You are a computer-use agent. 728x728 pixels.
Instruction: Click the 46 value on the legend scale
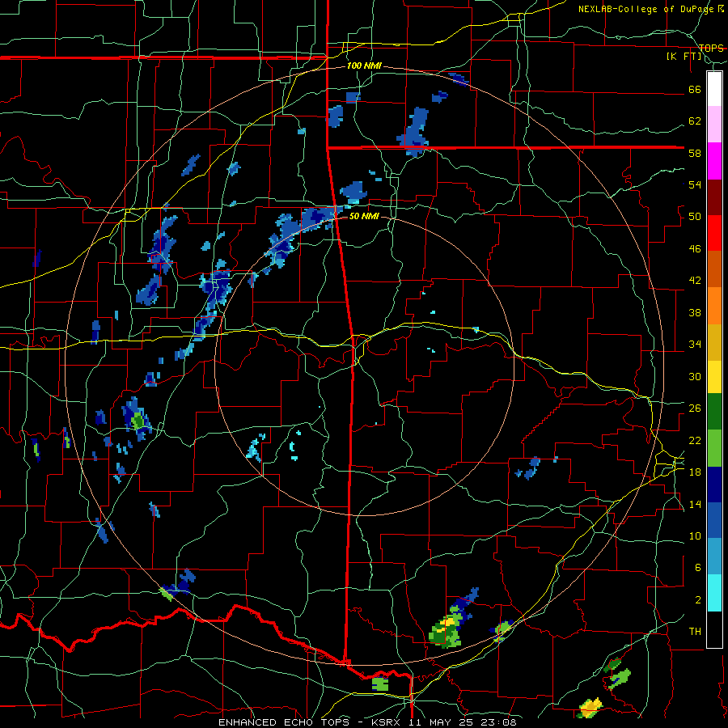(695, 249)
